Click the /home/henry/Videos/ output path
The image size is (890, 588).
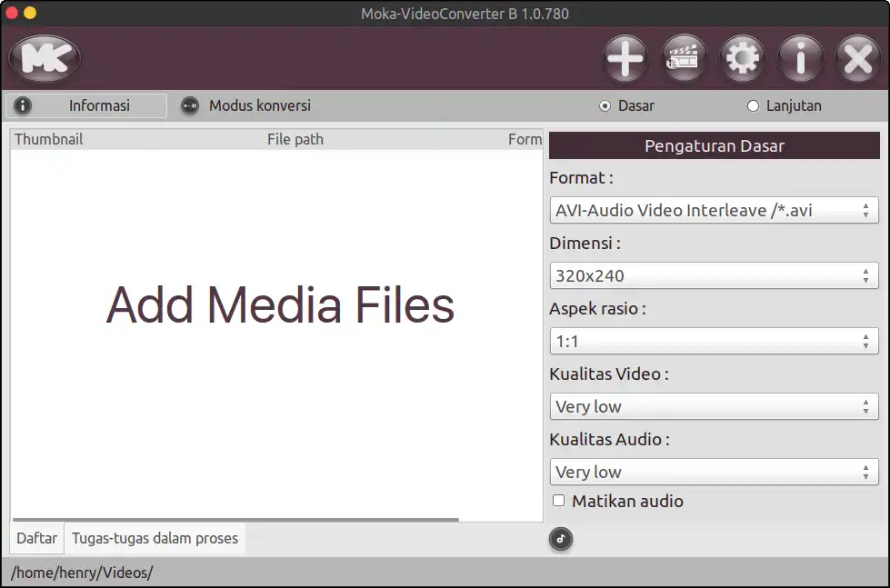click(82, 573)
